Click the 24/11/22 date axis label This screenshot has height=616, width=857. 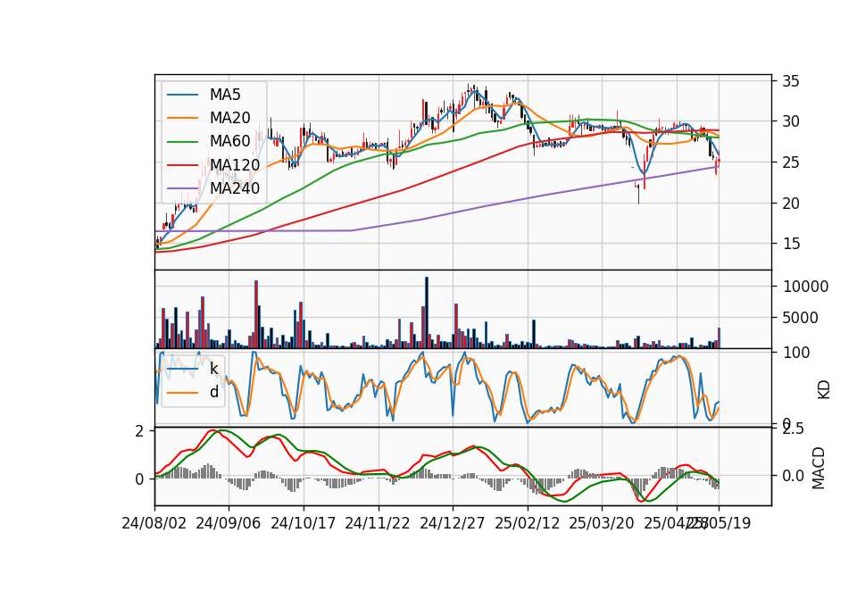[378, 523]
